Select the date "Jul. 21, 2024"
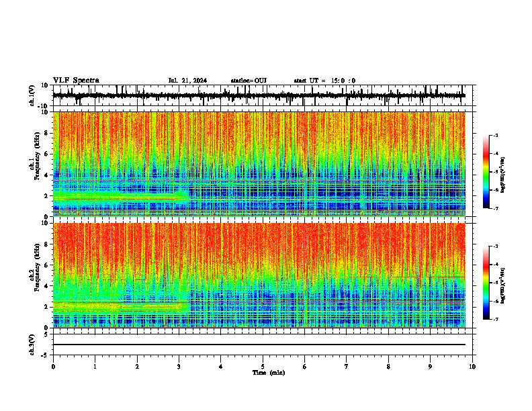 click(x=187, y=81)
